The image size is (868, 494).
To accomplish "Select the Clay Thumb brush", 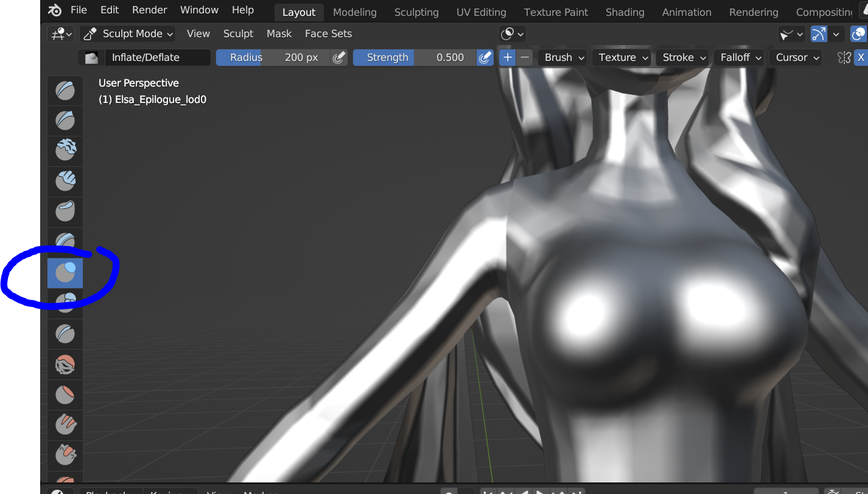I will pos(65,211).
